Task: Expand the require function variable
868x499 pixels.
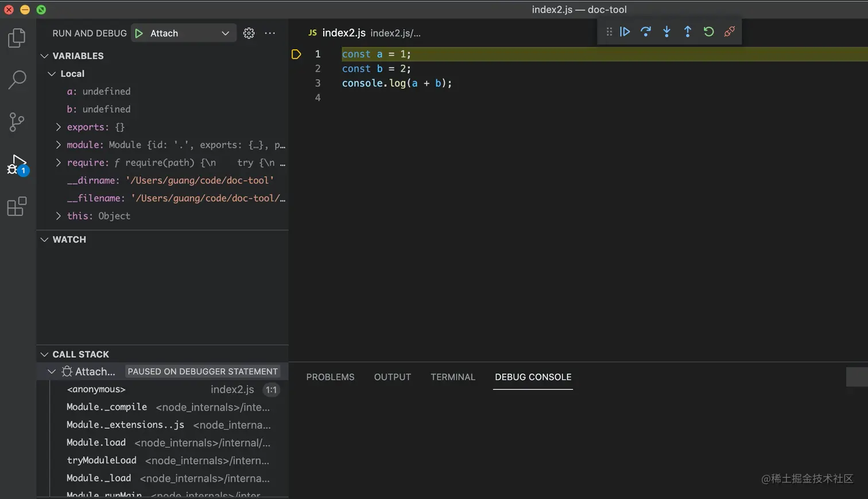Action: click(58, 163)
